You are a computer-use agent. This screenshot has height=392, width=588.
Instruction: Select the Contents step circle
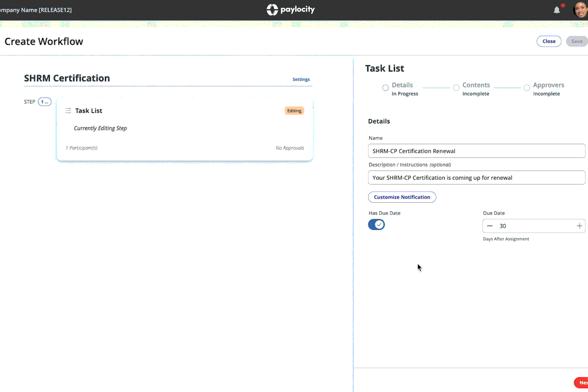[x=456, y=88]
